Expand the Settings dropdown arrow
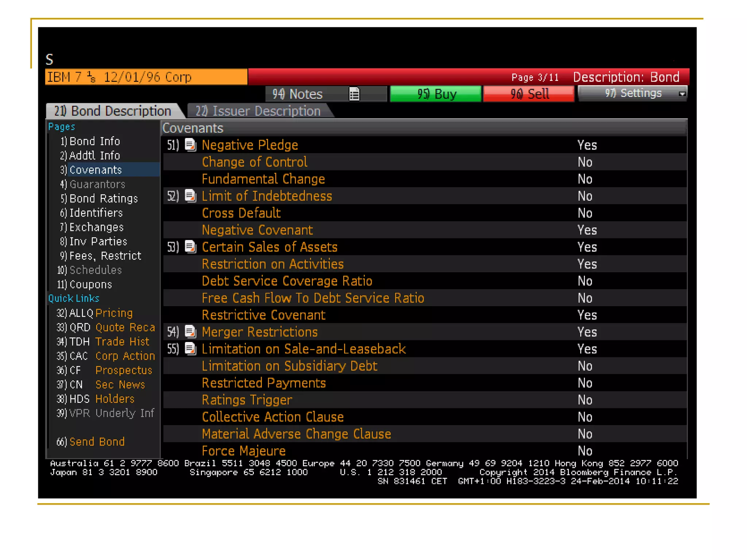This screenshot has width=747, height=560. 682,94
